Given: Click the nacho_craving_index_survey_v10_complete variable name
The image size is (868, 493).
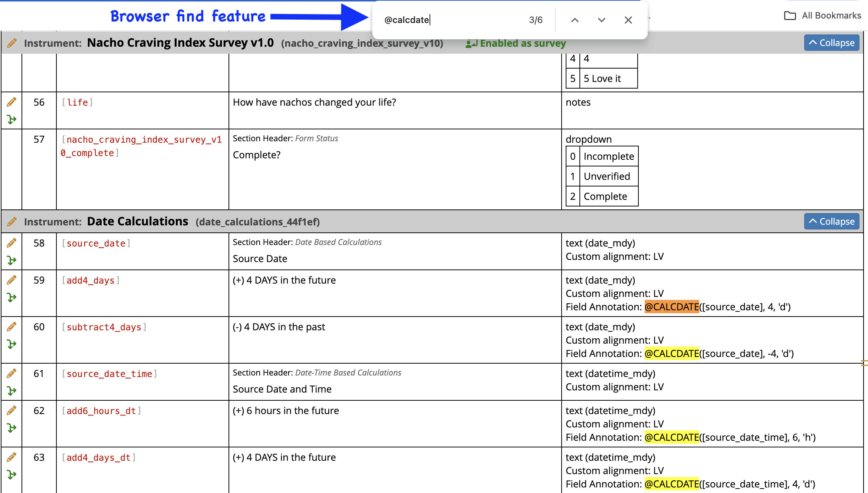Looking at the screenshot, I should pos(141,146).
